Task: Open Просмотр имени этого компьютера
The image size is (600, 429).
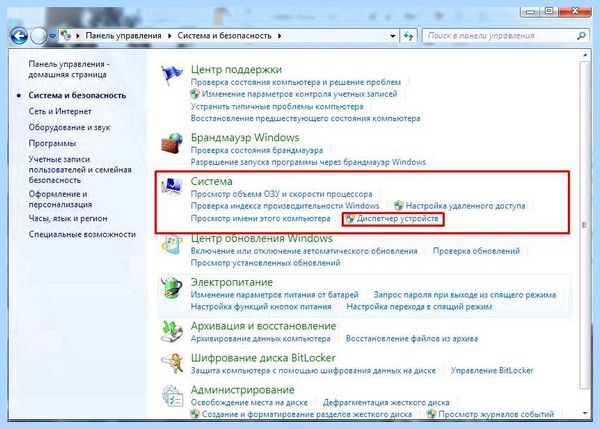Action: click(x=261, y=219)
